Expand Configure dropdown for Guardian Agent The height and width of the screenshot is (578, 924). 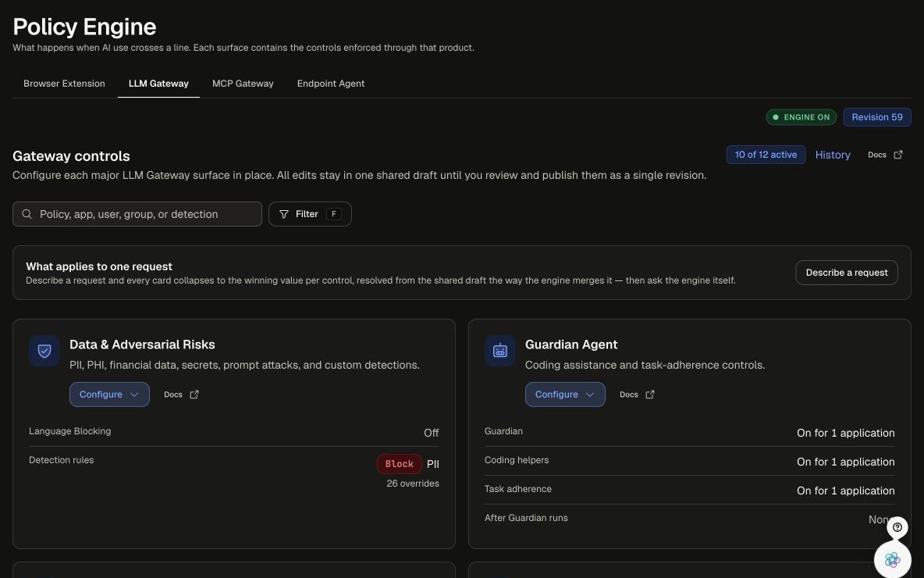pos(565,394)
